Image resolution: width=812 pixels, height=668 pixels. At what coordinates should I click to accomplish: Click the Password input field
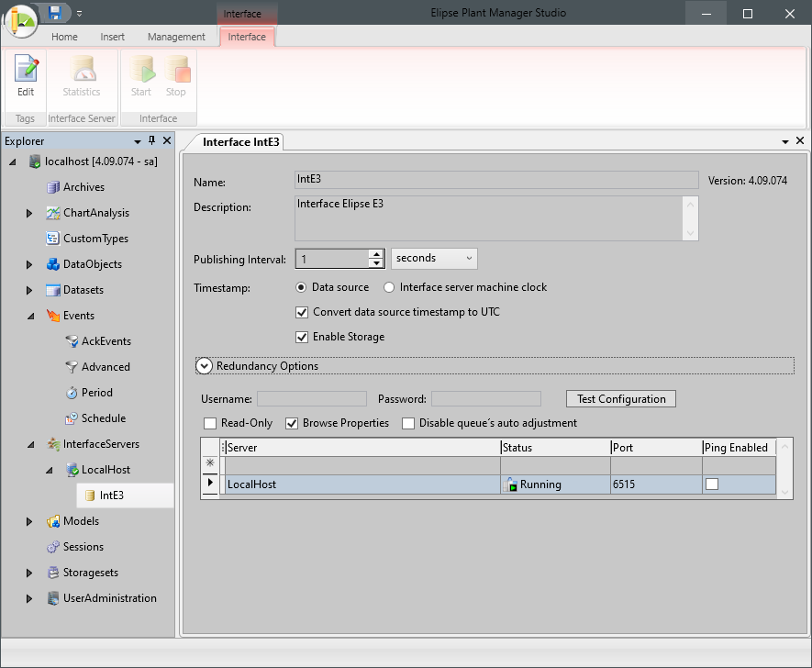coord(486,399)
